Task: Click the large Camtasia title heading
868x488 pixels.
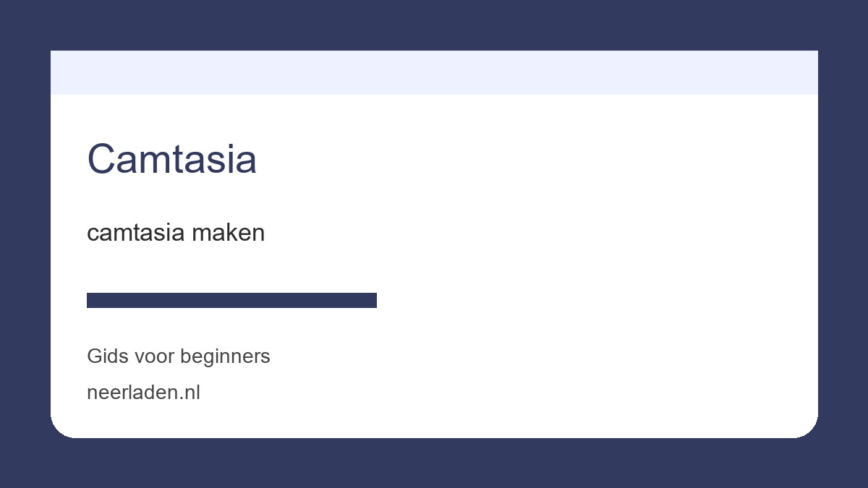Action: pyautogui.click(x=171, y=159)
